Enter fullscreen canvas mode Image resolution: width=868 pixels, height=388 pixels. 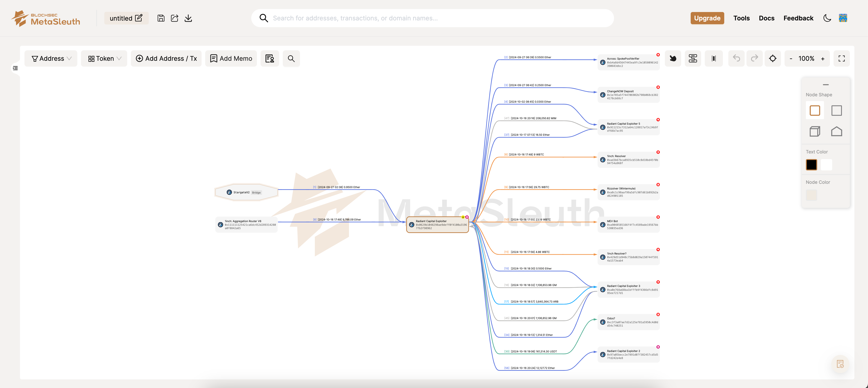[x=841, y=59]
